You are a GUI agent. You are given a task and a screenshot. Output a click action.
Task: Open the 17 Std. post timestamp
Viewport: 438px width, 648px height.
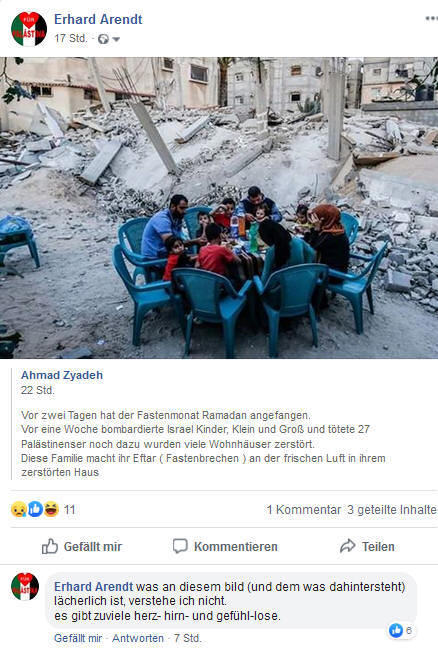[x=71, y=38]
